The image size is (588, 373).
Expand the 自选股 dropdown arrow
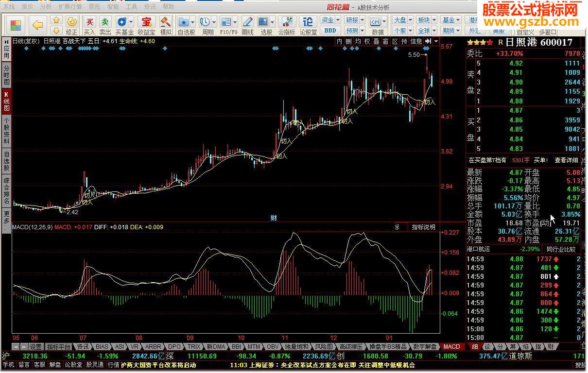(x=193, y=22)
